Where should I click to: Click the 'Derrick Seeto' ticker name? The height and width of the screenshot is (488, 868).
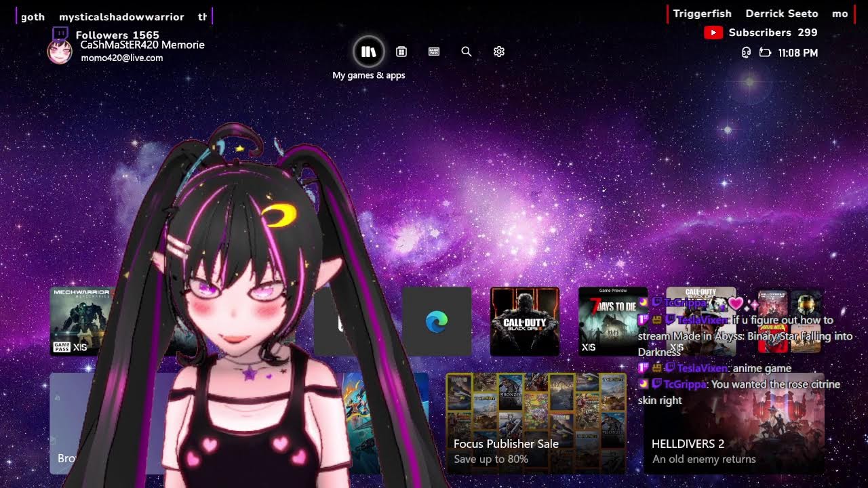(x=782, y=14)
